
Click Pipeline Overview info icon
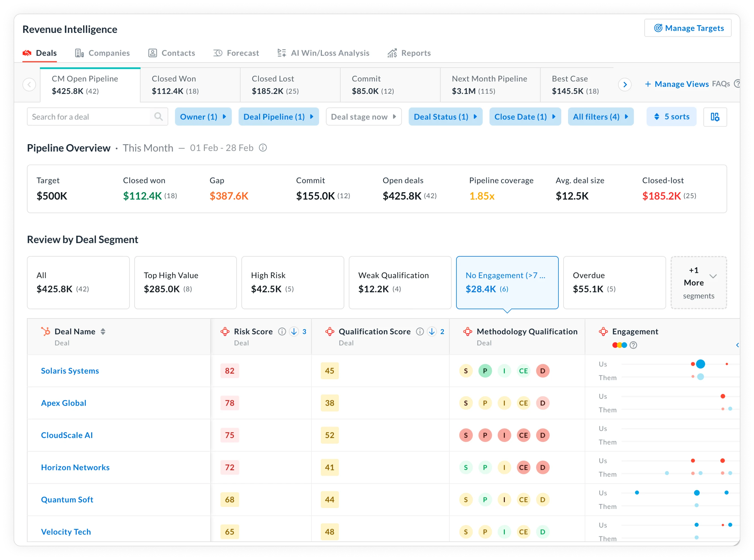263,148
